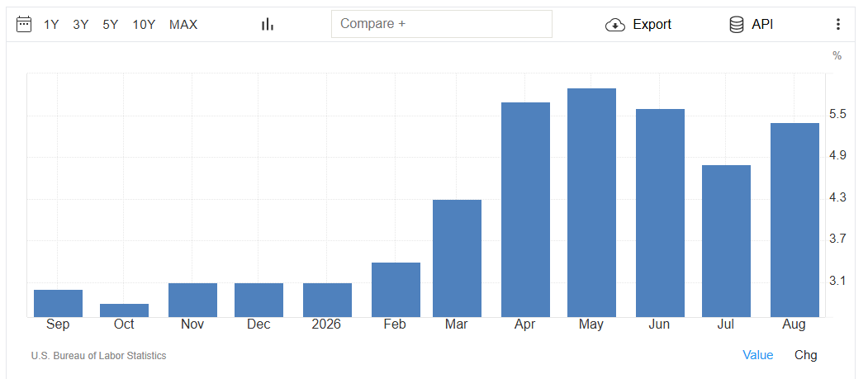Click the Export button label

click(652, 24)
